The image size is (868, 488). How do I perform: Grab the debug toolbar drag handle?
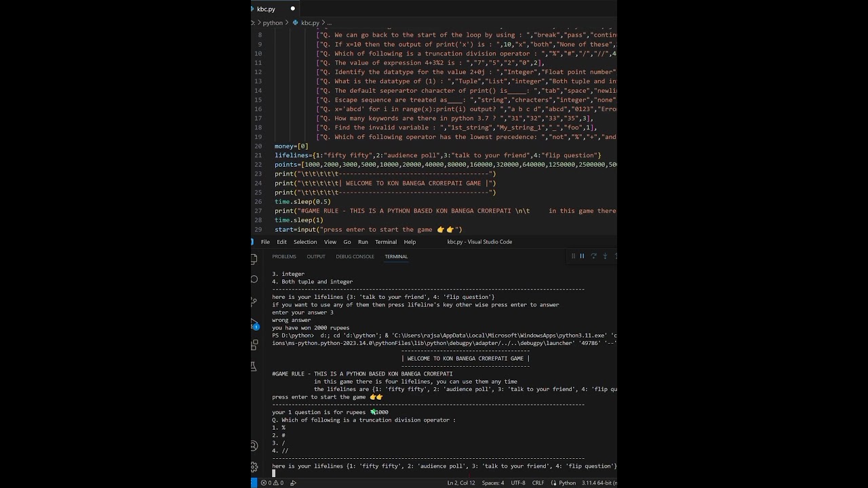click(x=573, y=256)
